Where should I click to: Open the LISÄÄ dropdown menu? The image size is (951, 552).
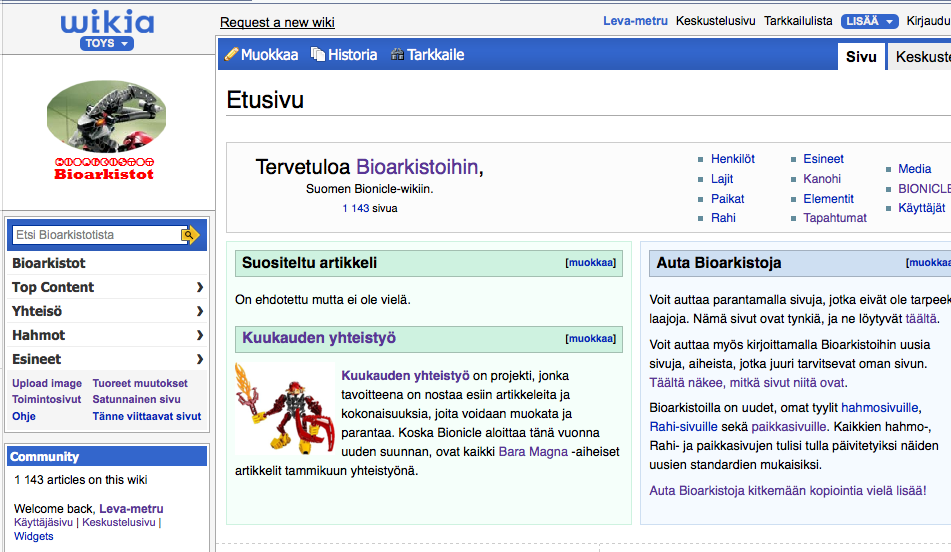coord(869,21)
